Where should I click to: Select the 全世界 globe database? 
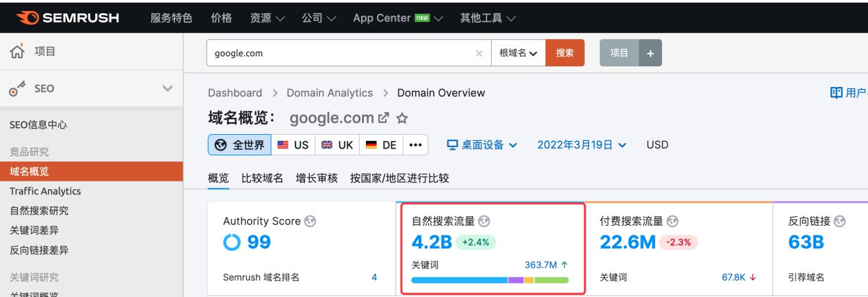pos(239,145)
